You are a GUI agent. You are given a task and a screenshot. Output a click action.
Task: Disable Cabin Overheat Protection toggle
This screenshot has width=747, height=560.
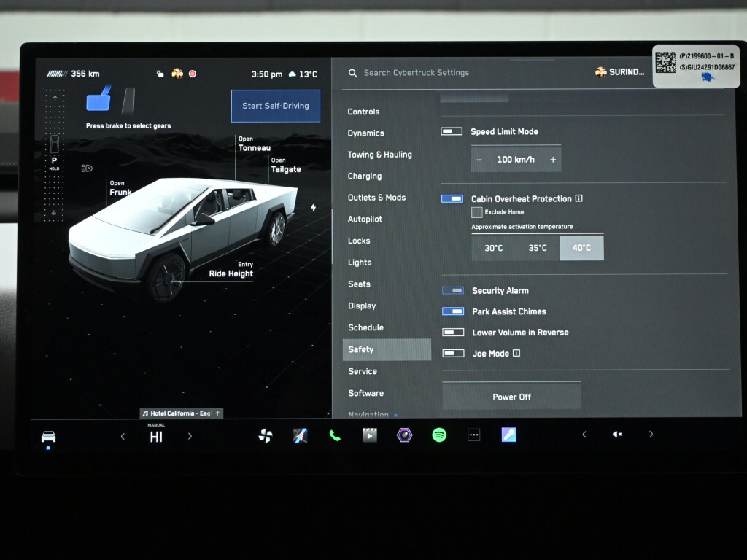[x=452, y=198]
